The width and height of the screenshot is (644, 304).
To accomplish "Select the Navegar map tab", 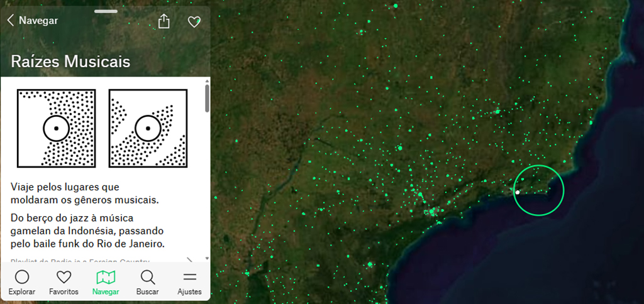I will point(106,282).
